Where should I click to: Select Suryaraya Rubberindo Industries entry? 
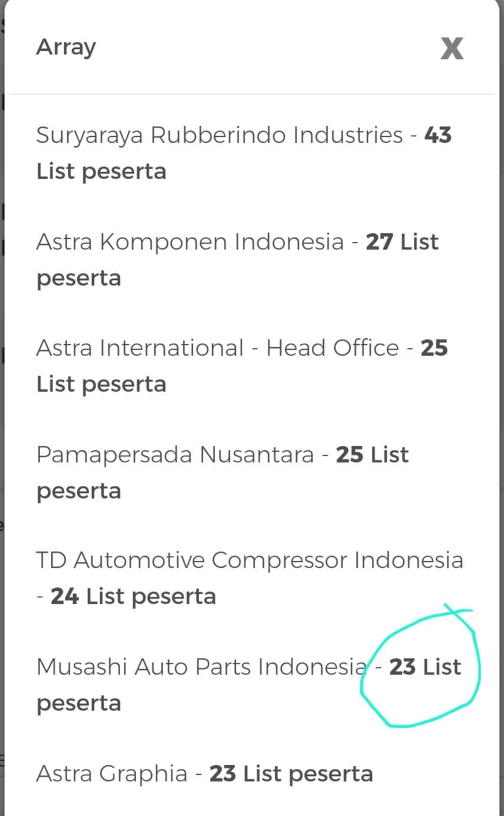(x=236, y=152)
